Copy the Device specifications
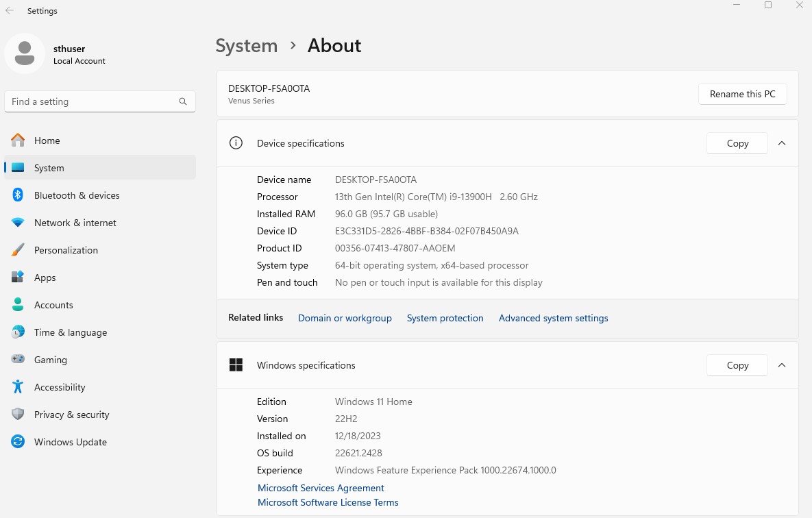This screenshot has width=812, height=518. [x=737, y=143]
